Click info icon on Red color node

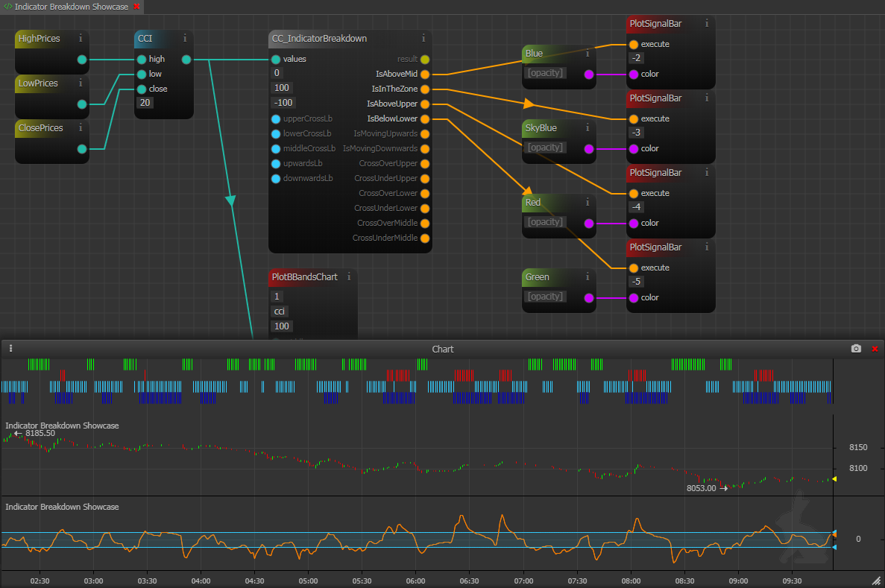(x=588, y=202)
